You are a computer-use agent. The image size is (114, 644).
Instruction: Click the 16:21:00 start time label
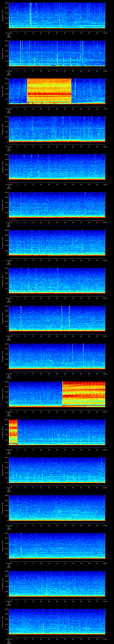click(x=9, y=298)
